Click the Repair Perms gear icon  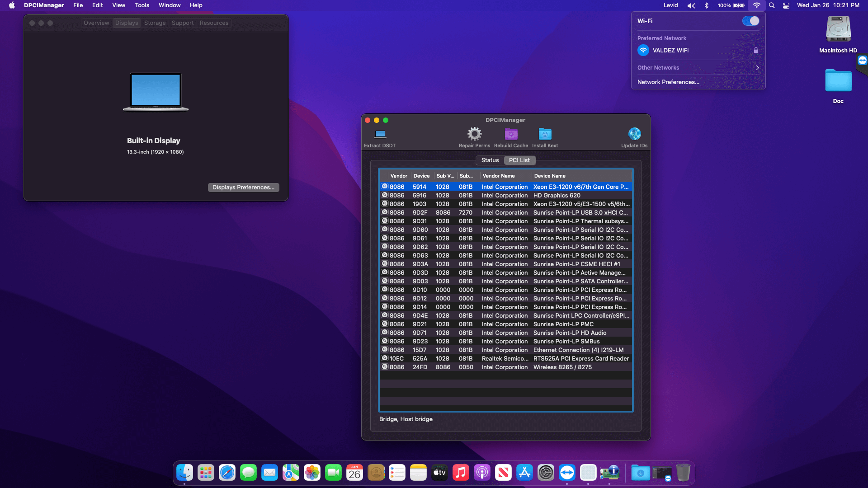474,134
